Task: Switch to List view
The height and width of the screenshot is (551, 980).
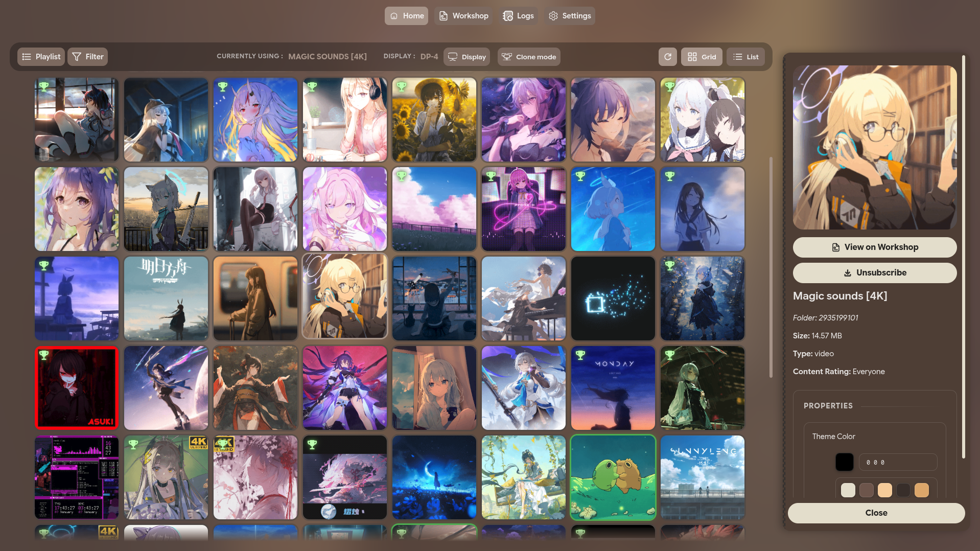Action: [x=745, y=57]
